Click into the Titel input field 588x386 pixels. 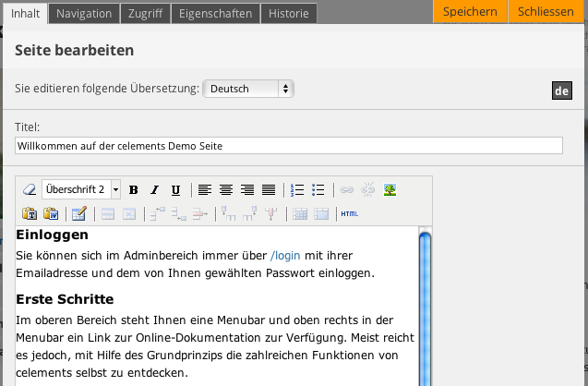(x=289, y=146)
